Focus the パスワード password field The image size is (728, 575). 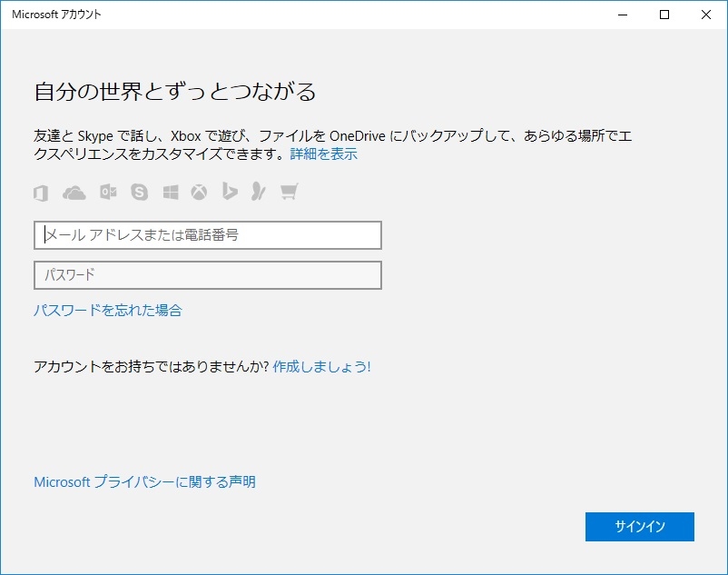(x=208, y=275)
